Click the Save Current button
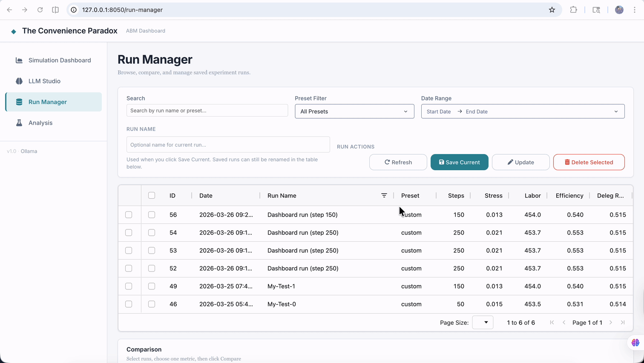The width and height of the screenshot is (644, 363). pos(460,162)
